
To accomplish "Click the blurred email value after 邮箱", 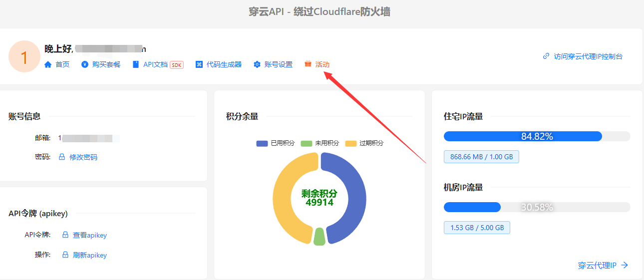I will point(89,137).
